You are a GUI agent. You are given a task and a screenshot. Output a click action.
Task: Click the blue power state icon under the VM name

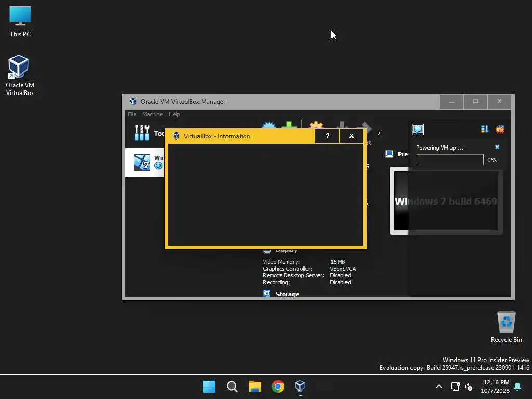(158, 166)
